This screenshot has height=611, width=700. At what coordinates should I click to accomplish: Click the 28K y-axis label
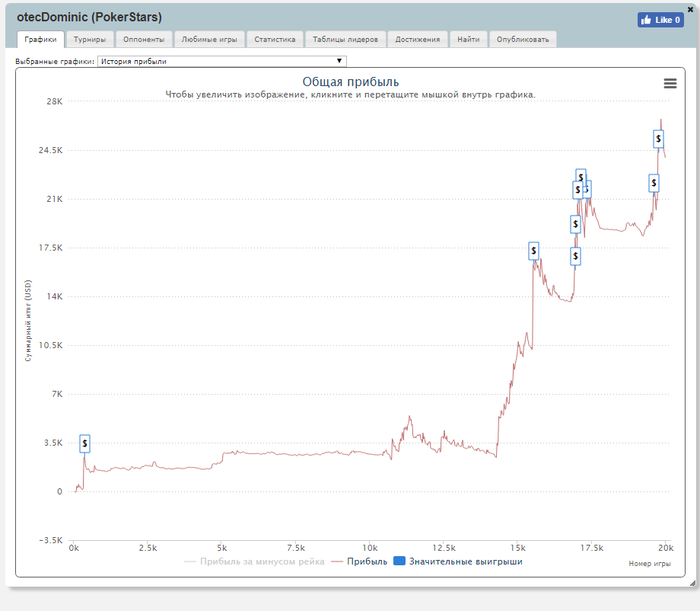54,101
